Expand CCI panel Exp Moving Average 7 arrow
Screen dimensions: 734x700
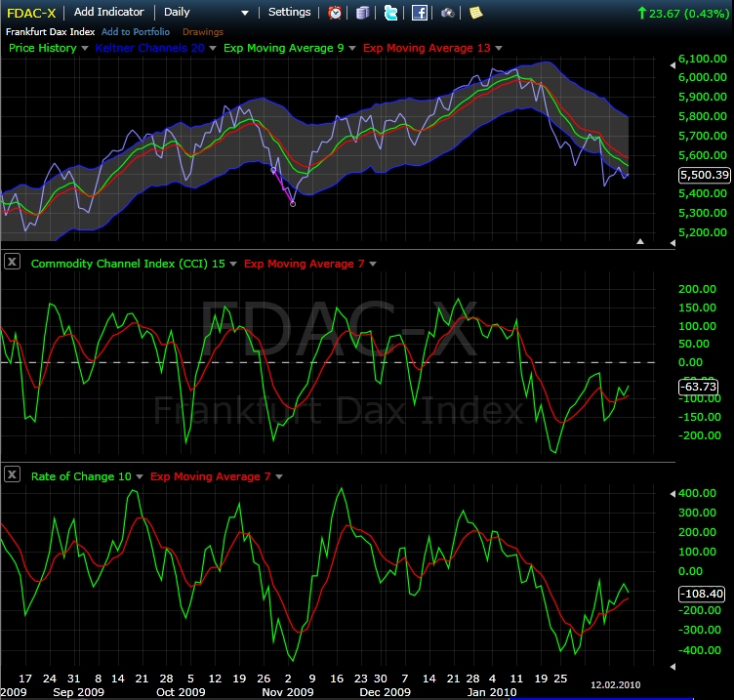click(373, 264)
